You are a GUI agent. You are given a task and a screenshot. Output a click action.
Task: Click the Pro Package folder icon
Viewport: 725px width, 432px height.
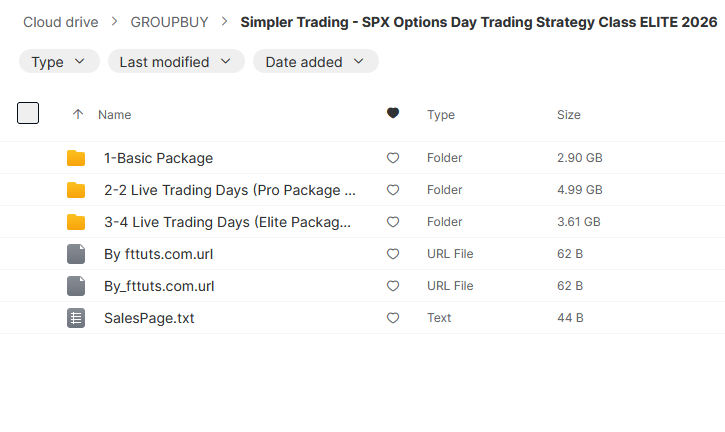(76, 190)
